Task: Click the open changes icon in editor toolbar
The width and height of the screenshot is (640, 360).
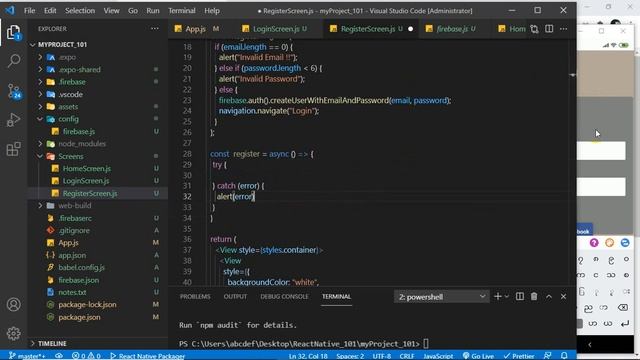Action: pos(534,29)
